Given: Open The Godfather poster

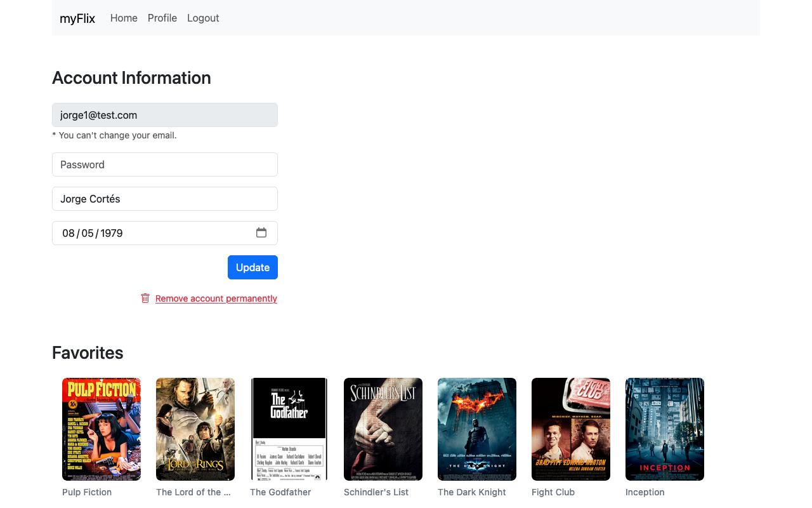Looking at the screenshot, I should (x=289, y=429).
